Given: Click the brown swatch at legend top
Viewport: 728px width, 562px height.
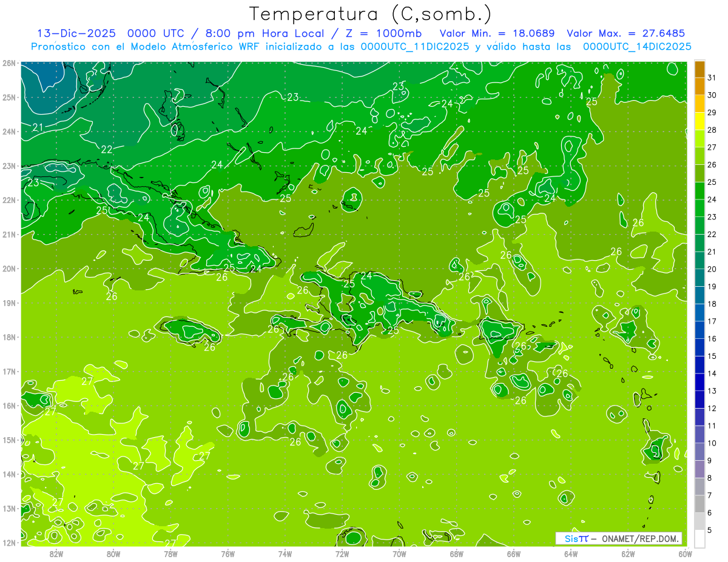Looking at the screenshot, I should (x=699, y=69).
